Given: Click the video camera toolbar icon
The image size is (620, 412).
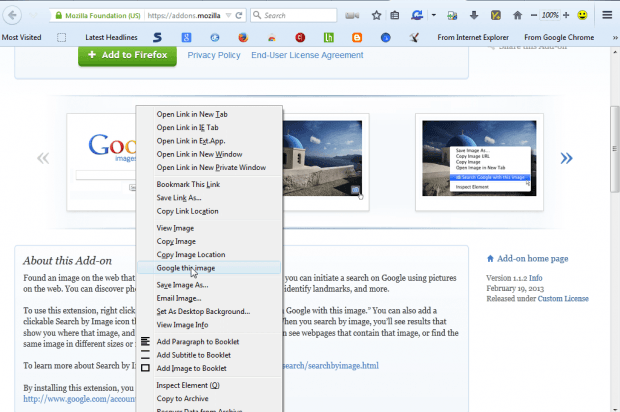Looking at the screenshot, I should (352, 15).
